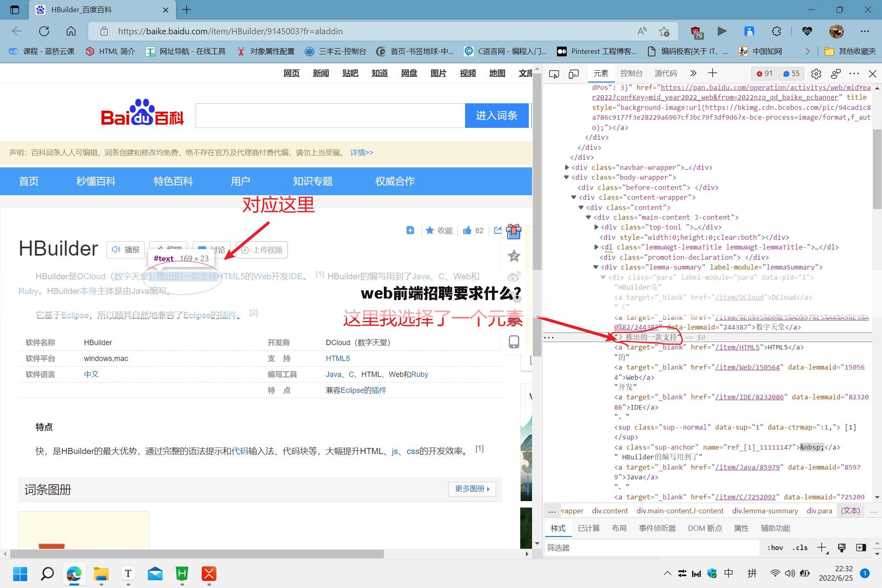
Task: Open the 知识专题 navigation menu item
Action: (313, 181)
